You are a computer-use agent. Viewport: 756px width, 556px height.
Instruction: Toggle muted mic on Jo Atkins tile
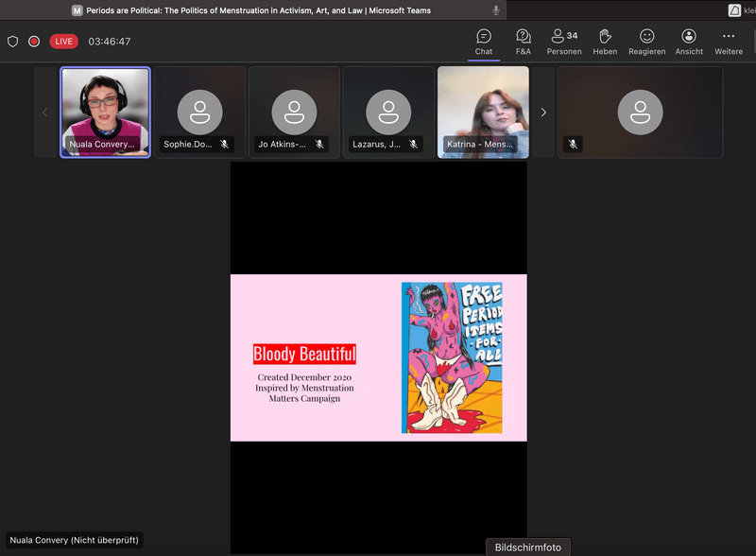click(319, 145)
